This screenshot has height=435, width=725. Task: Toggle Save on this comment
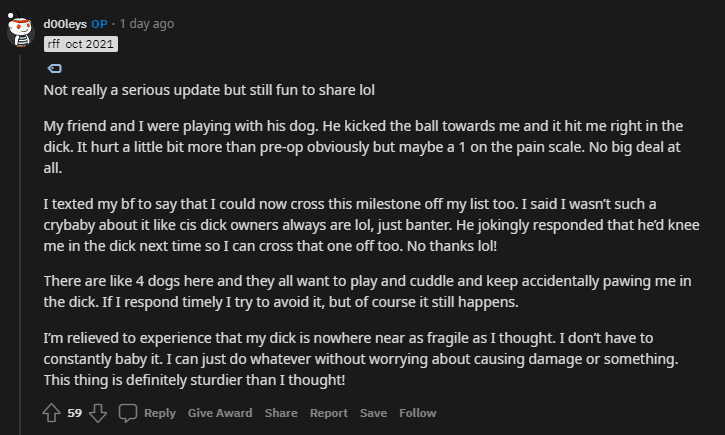[x=373, y=413]
